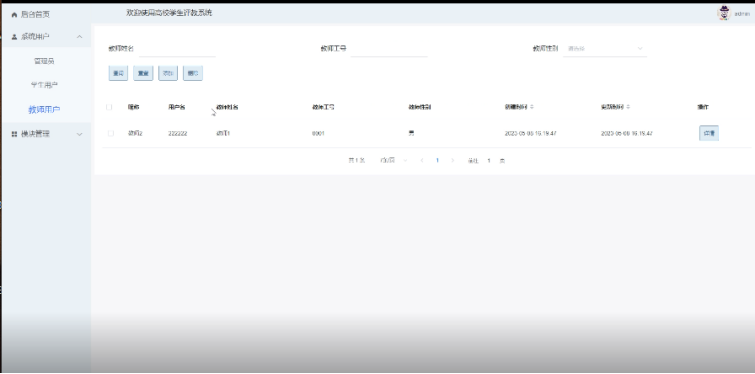Click the teacher number cell 0001
Screen dimensions: 755x374
318,133
